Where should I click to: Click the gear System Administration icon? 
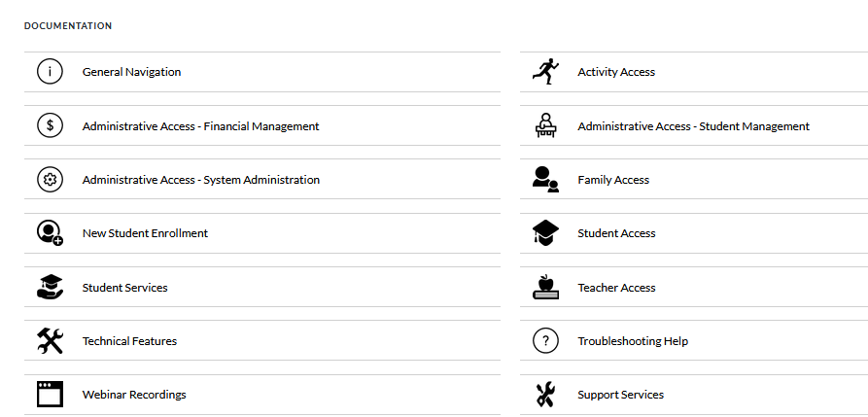(x=50, y=180)
